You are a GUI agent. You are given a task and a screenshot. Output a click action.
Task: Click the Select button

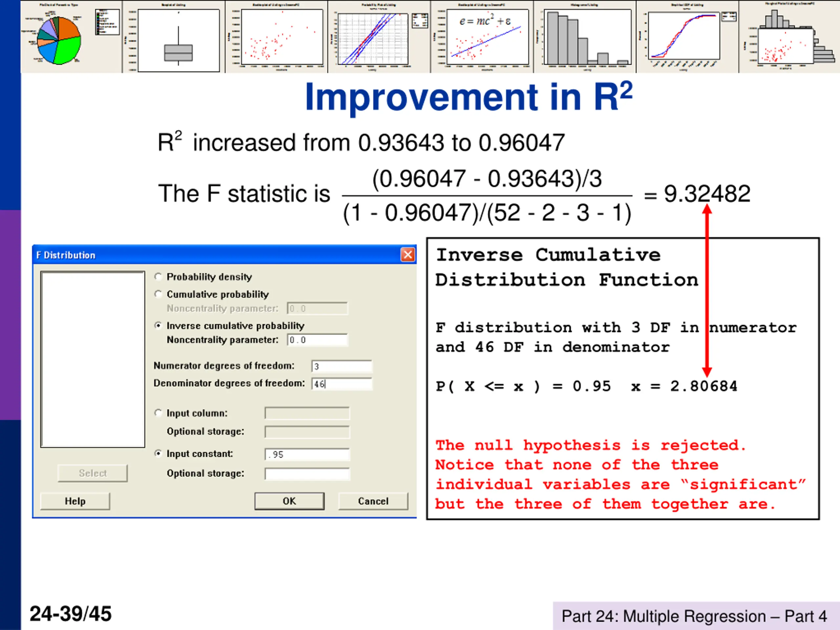pyautogui.click(x=93, y=473)
